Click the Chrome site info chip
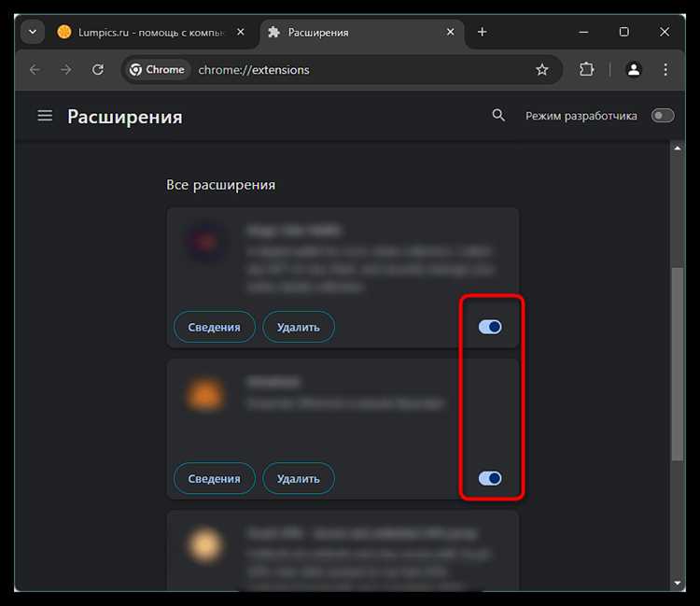 (x=157, y=70)
